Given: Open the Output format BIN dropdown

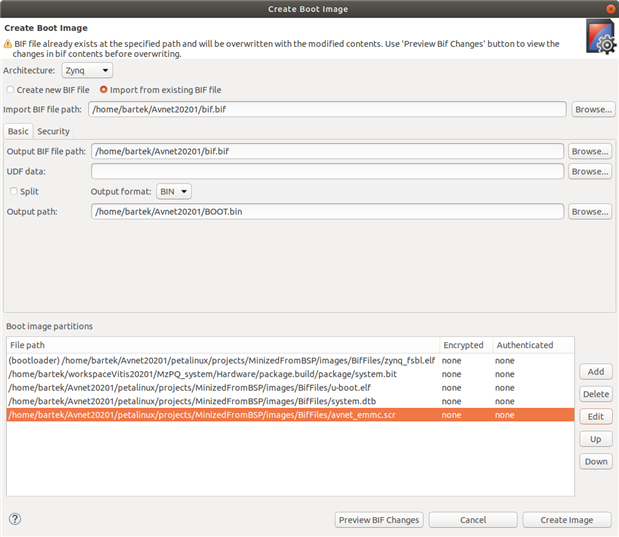Looking at the screenshot, I should point(174,191).
